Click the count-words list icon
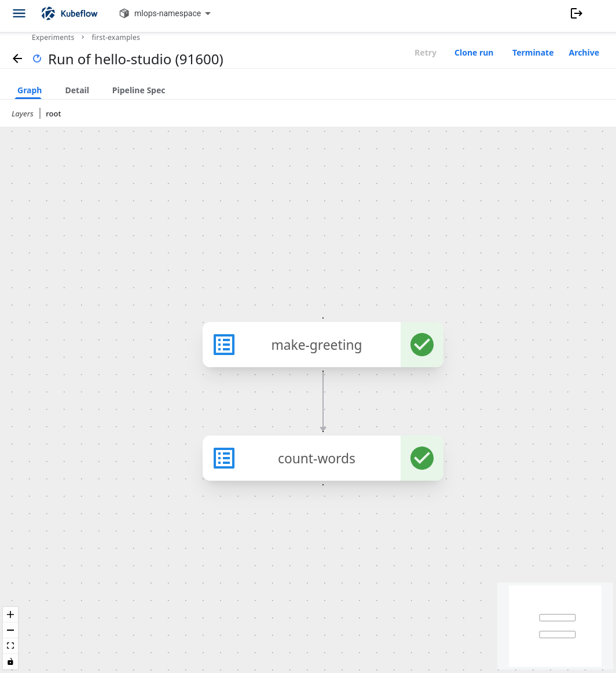 (224, 458)
